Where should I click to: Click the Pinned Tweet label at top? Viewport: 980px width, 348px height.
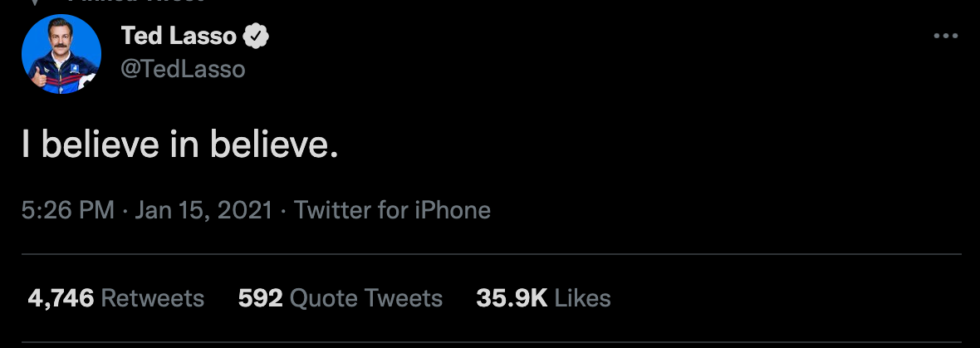pyautogui.click(x=149, y=2)
